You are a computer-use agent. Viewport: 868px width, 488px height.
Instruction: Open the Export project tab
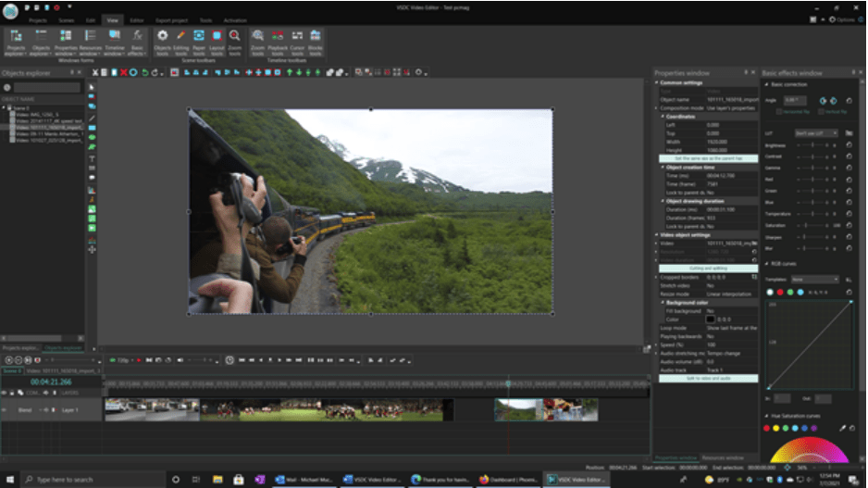[x=171, y=19]
